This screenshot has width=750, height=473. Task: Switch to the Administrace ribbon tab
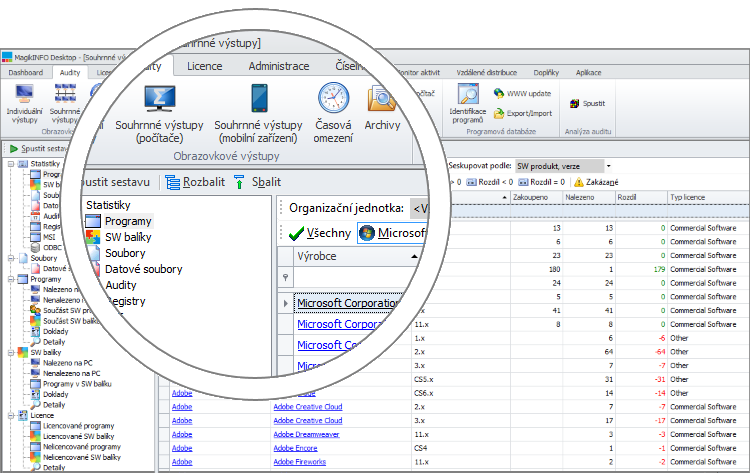pos(278,66)
